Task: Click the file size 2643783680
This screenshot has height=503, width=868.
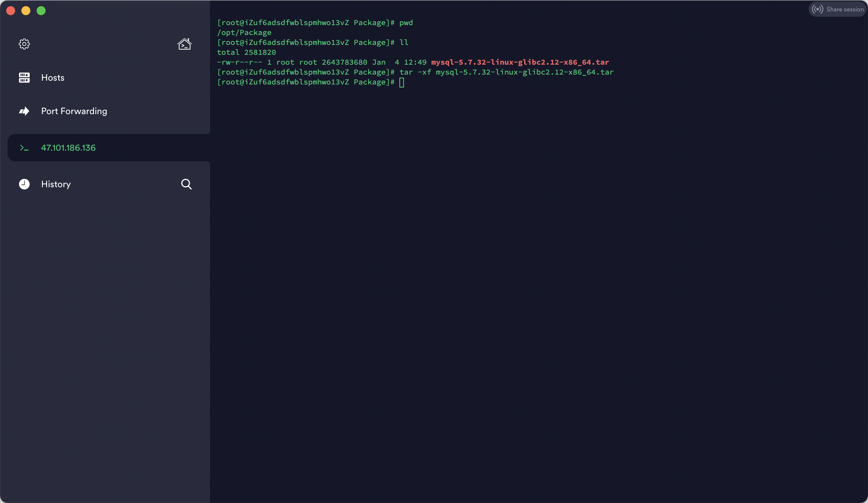Action: coord(345,62)
